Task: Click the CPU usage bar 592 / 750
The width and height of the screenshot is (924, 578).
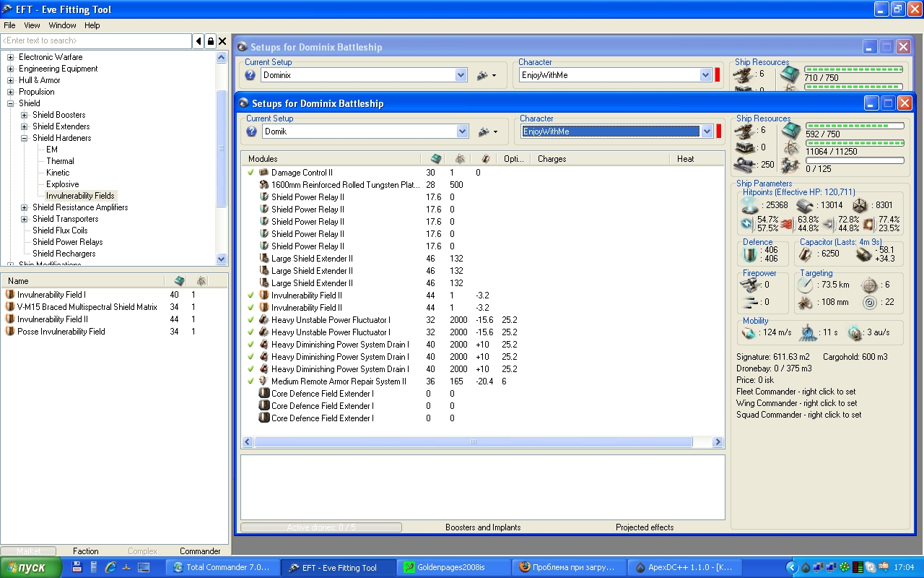Action: tap(855, 126)
